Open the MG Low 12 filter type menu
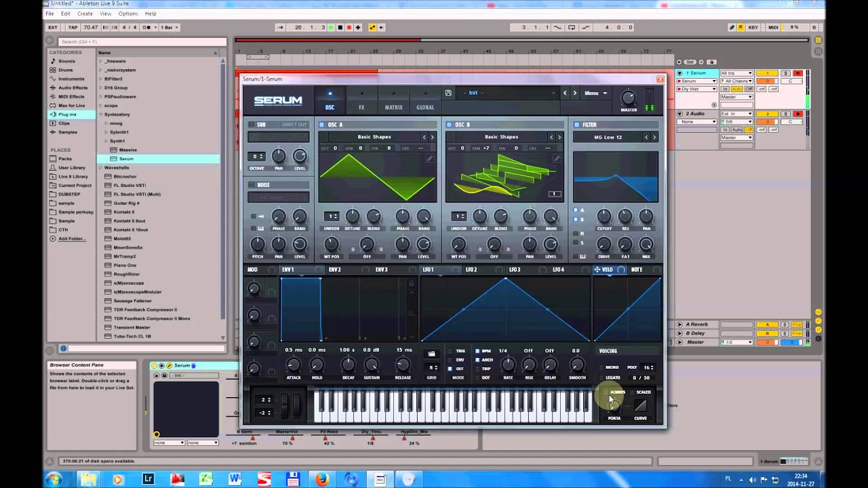 pyautogui.click(x=608, y=137)
